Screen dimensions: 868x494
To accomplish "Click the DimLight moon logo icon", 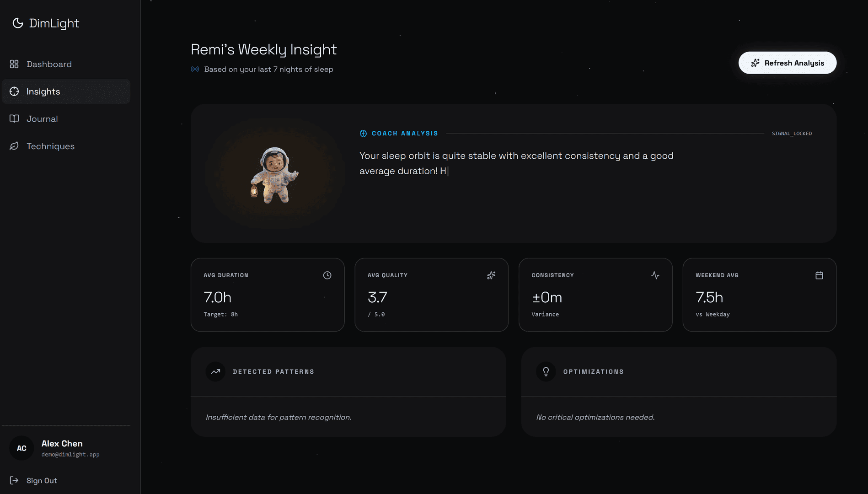I will [x=17, y=23].
